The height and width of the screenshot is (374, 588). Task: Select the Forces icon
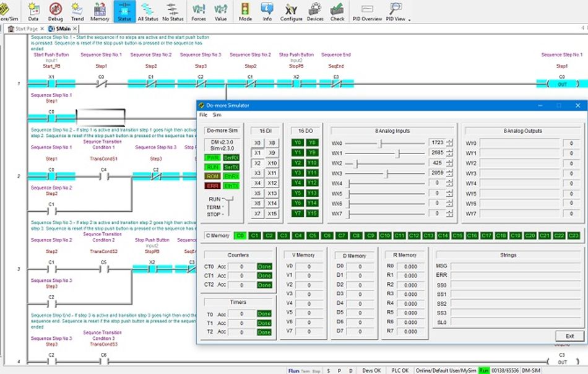pyautogui.click(x=198, y=10)
